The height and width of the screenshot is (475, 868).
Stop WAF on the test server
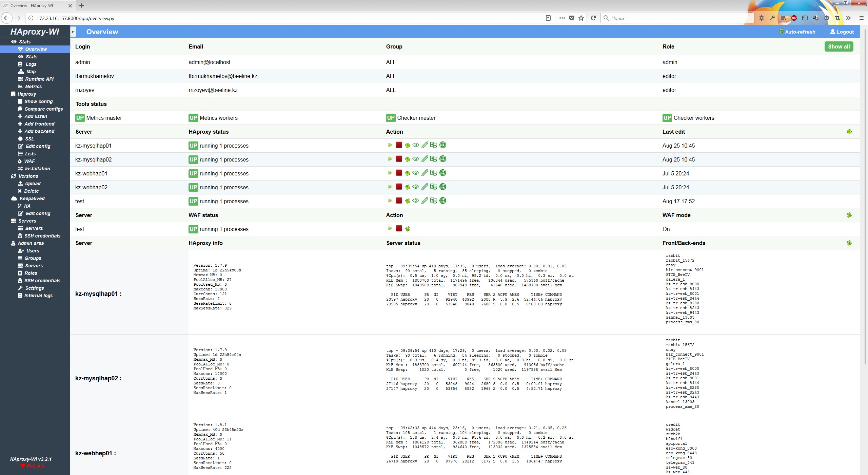coord(399,229)
